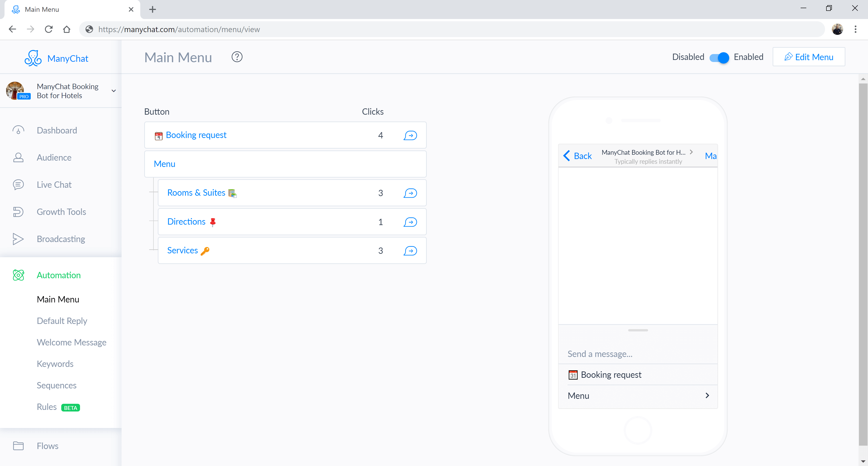Click the Clicks column header

373,112
